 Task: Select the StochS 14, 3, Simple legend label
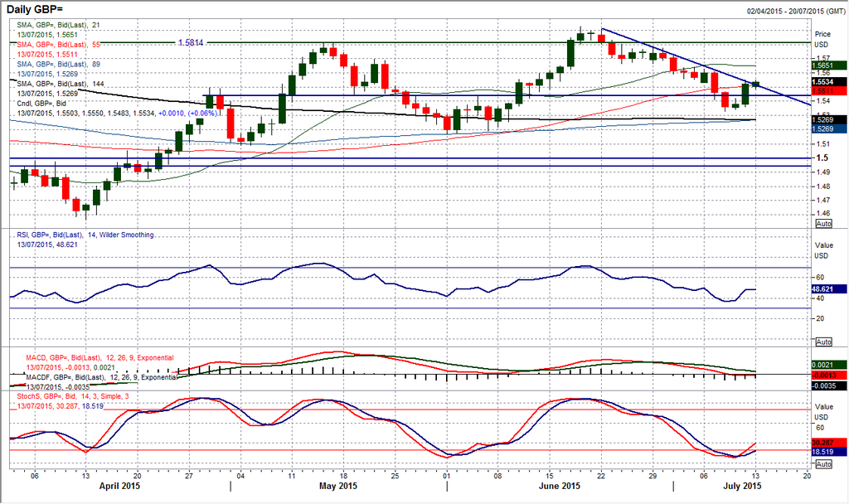coord(73,396)
